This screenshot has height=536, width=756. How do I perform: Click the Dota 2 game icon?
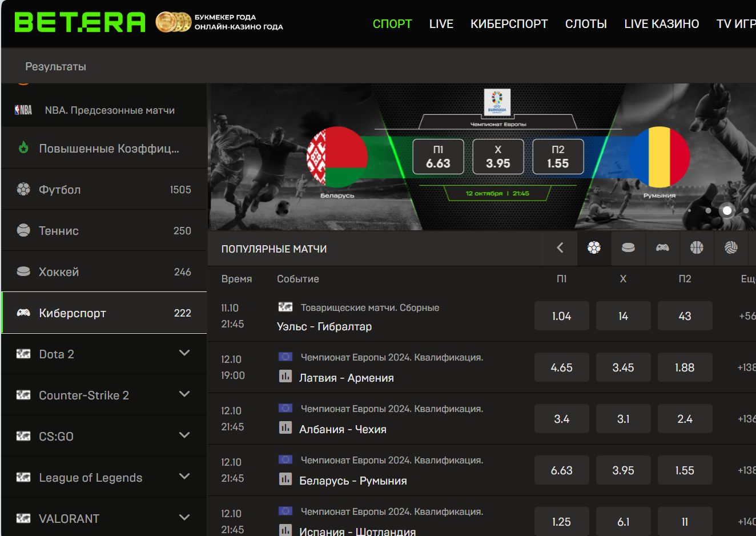(23, 354)
